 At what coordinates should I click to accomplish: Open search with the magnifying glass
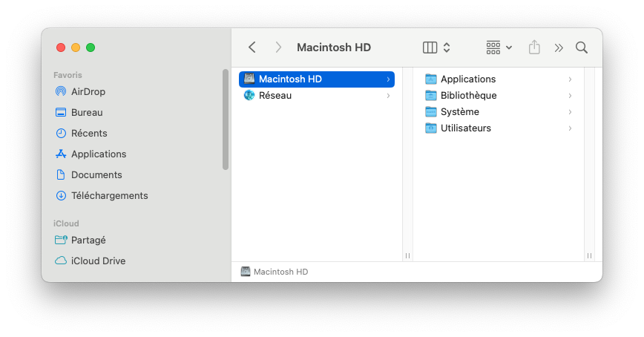coord(581,48)
